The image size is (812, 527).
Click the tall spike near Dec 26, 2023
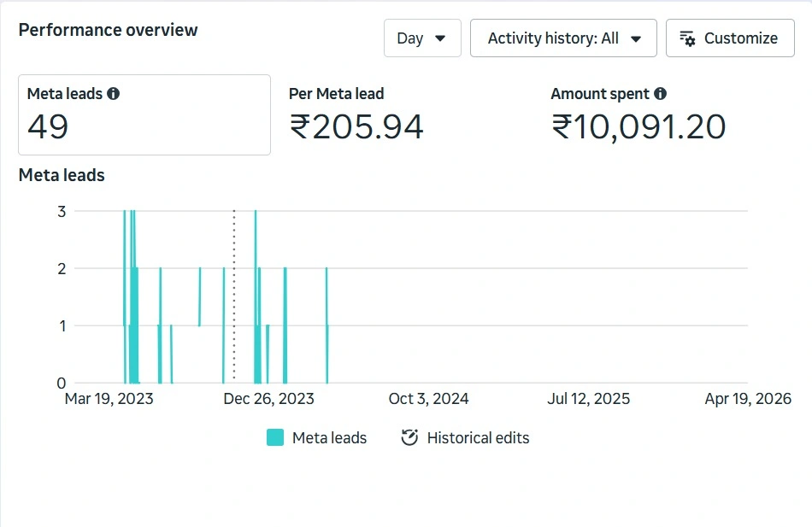point(256,296)
